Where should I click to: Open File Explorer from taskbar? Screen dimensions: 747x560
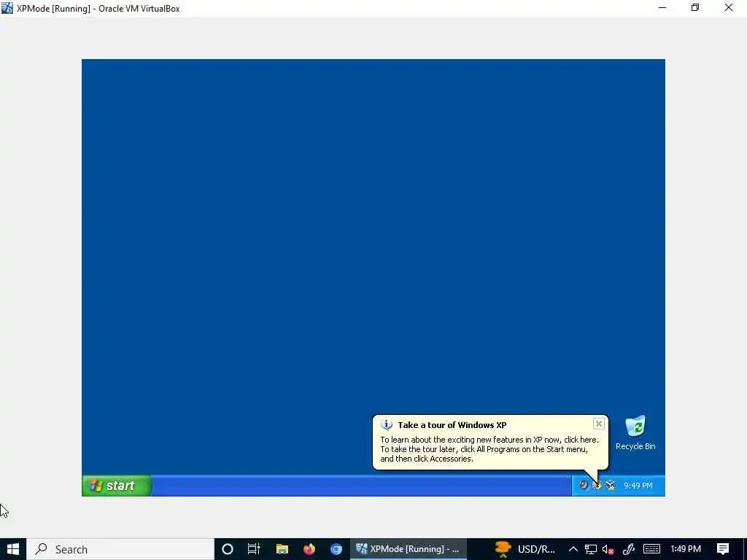click(282, 549)
